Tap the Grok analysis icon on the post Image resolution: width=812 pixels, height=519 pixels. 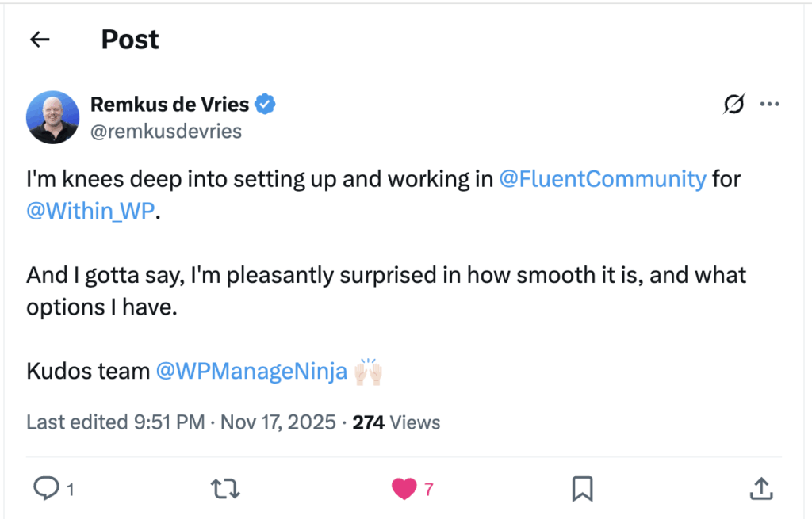733,104
